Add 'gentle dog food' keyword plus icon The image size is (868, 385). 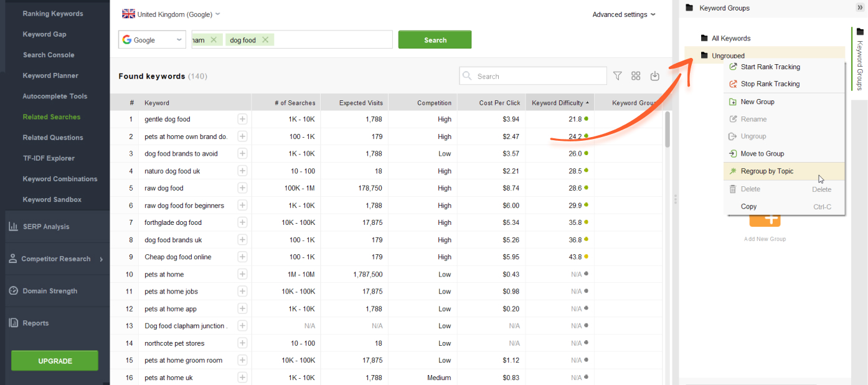tap(242, 119)
